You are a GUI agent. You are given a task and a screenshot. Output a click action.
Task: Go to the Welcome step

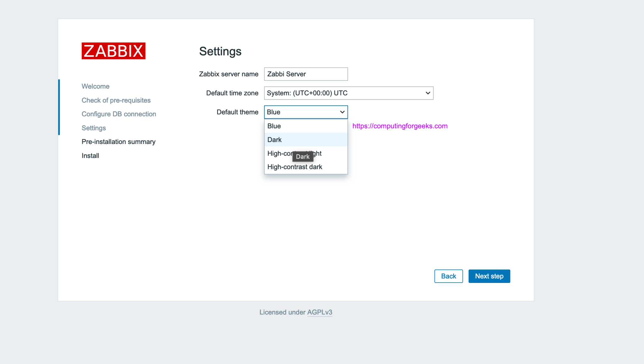95,86
